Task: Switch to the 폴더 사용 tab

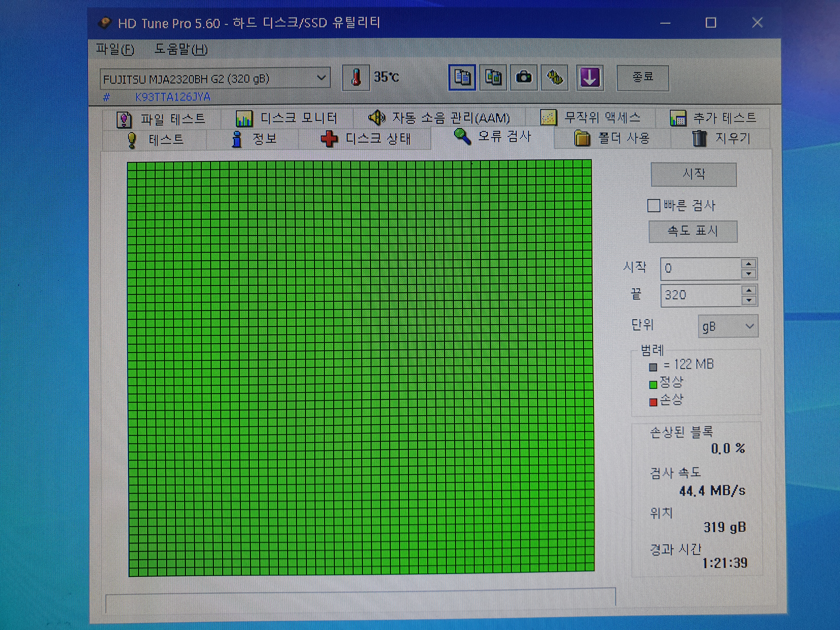Action: click(x=612, y=138)
